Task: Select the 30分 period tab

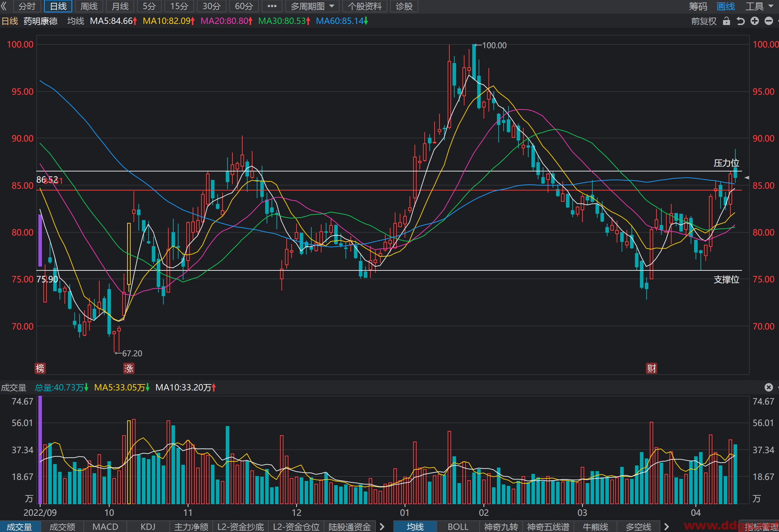Action: pos(212,6)
